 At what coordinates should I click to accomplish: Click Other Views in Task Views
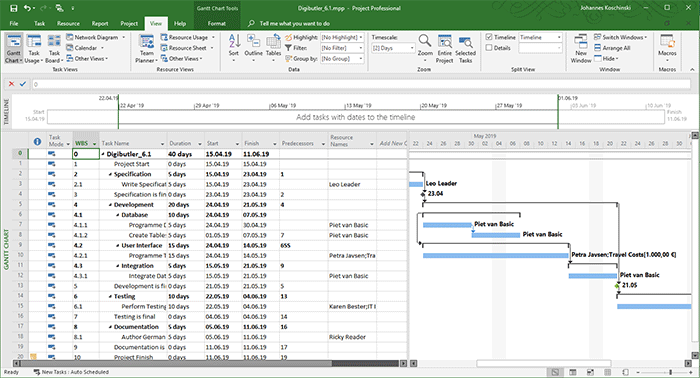click(x=87, y=58)
